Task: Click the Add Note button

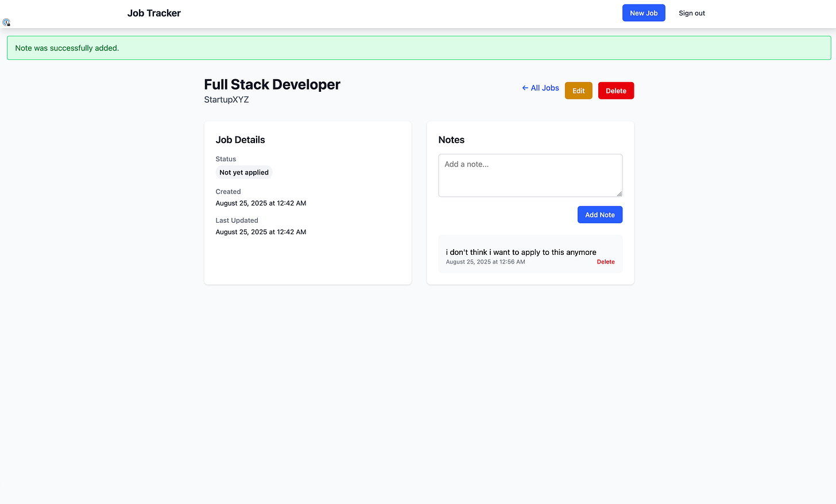Action: coord(600,215)
